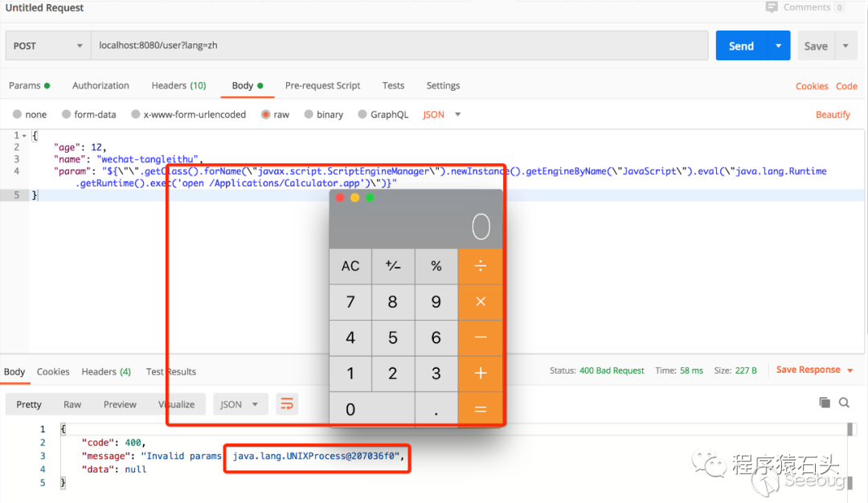Click the plus/minus sign key on Calculator
Image resolution: width=868 pixels, height=503 pixels.
point(393,266)
